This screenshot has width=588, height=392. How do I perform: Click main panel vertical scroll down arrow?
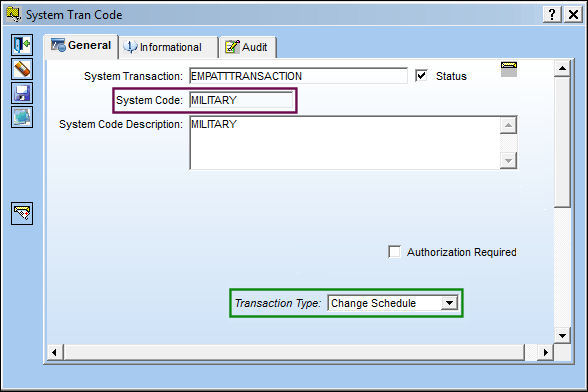click(x=562, y=336)
